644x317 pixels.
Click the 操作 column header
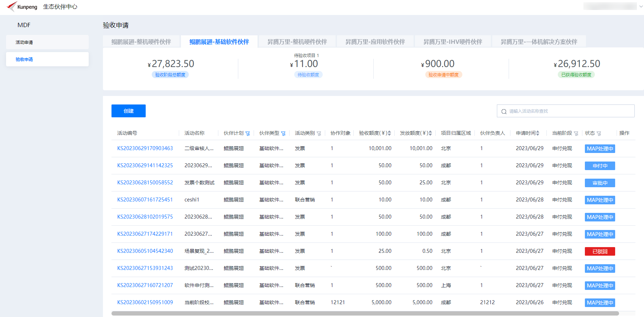[x=624, y=133]
